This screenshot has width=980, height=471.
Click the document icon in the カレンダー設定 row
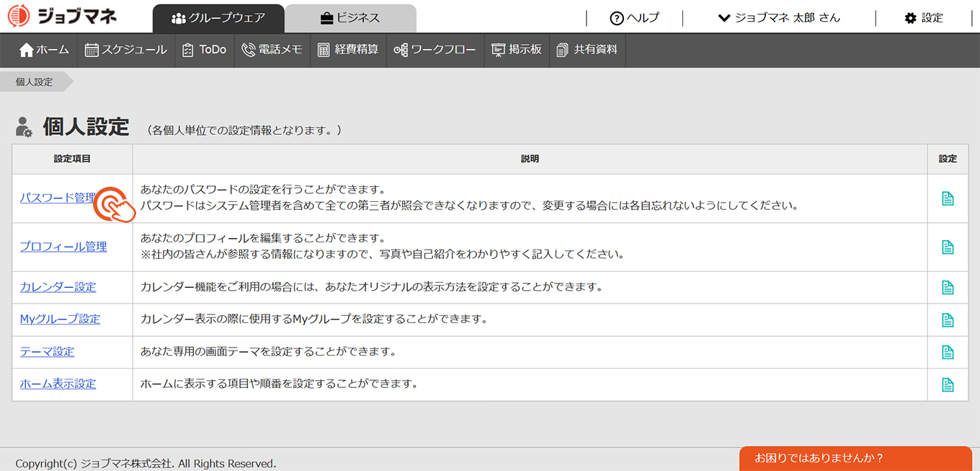point(948,288)
